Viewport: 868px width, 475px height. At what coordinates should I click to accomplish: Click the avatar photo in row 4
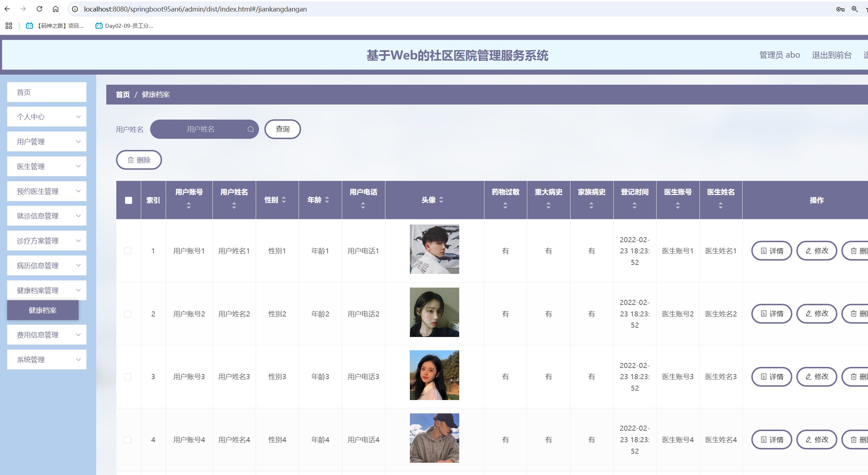[434, 438]
